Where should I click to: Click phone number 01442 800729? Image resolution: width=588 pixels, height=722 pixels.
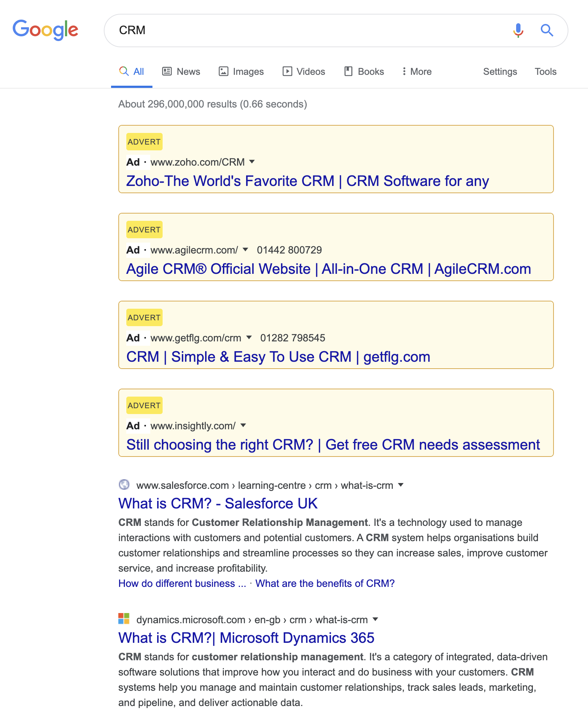pos(289,250)
